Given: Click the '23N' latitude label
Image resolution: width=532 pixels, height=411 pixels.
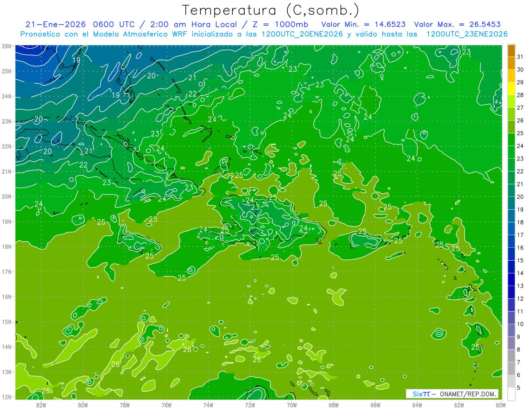Looking at the screenshot, I should (x=6, y=121).
